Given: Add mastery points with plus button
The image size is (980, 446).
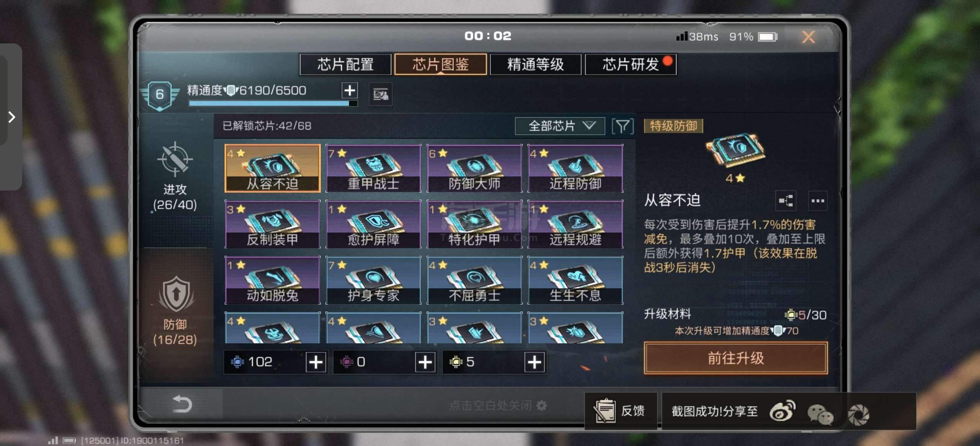Looking at the screenshot, I should pos(350,90).
